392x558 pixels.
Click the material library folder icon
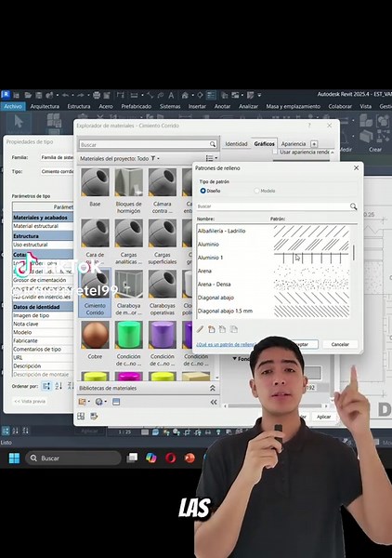83,402
